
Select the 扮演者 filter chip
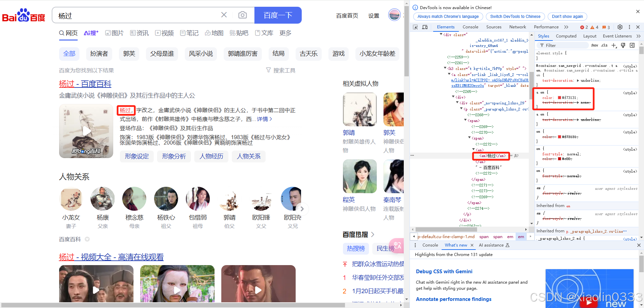pos(99,54)
